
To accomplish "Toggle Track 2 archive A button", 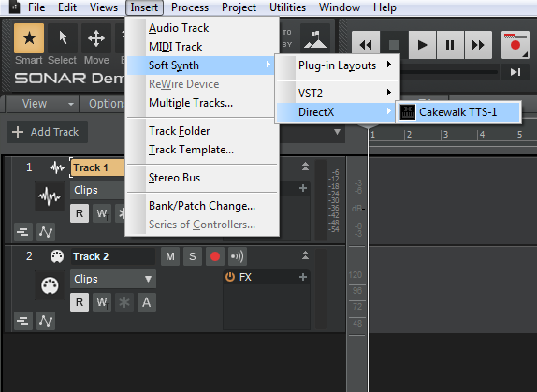I will click(147, 302).
